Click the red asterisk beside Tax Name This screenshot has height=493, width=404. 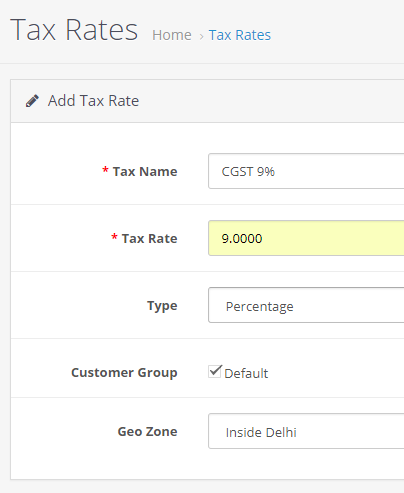pyautogui.click(x=105, y=170)
